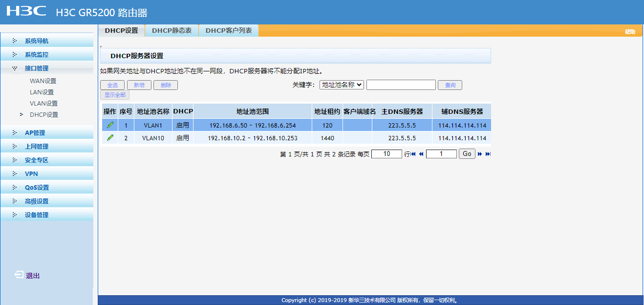
Task: Expand the 设备管理 menu
Action: [x=46, y=215]
